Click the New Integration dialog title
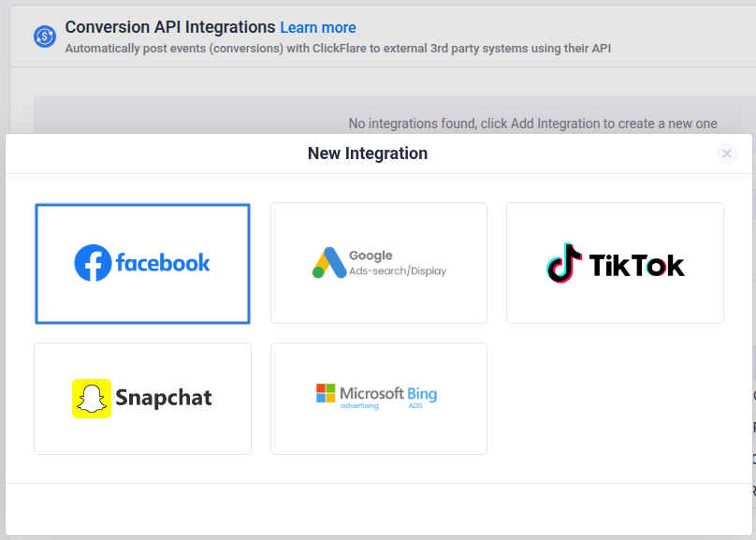 pos(368,153)
